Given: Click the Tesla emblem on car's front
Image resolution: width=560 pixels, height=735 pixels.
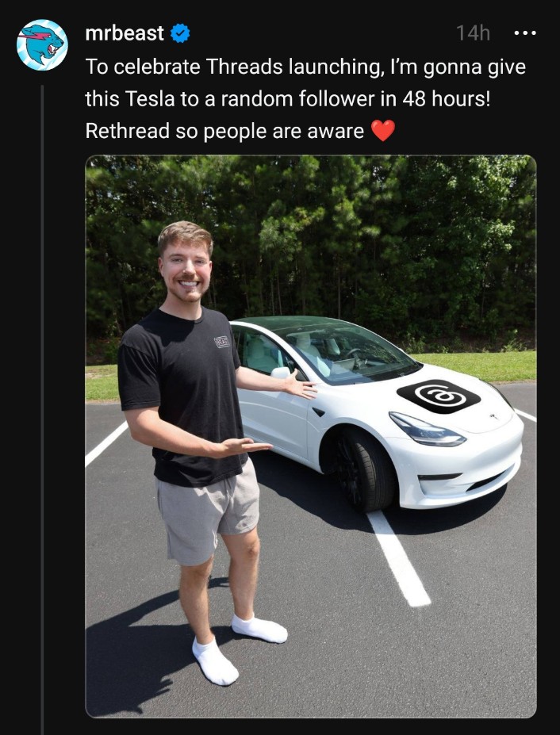Looking at the screenshot, I should 493,415.
